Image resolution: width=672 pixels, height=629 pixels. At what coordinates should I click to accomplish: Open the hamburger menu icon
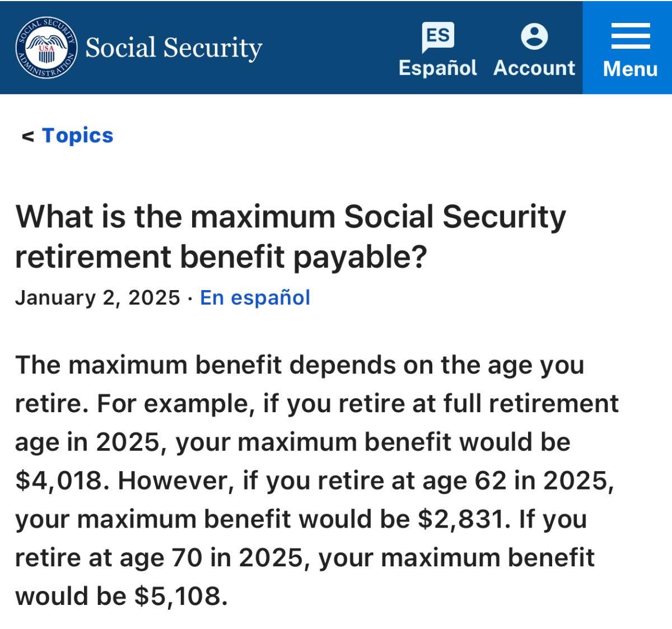point(630,36)
